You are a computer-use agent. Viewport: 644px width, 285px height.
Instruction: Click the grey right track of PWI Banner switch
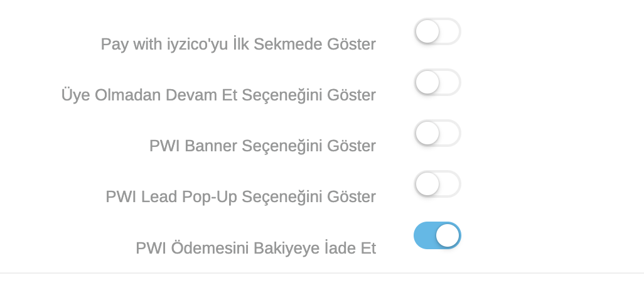click(x=450, y=133)
